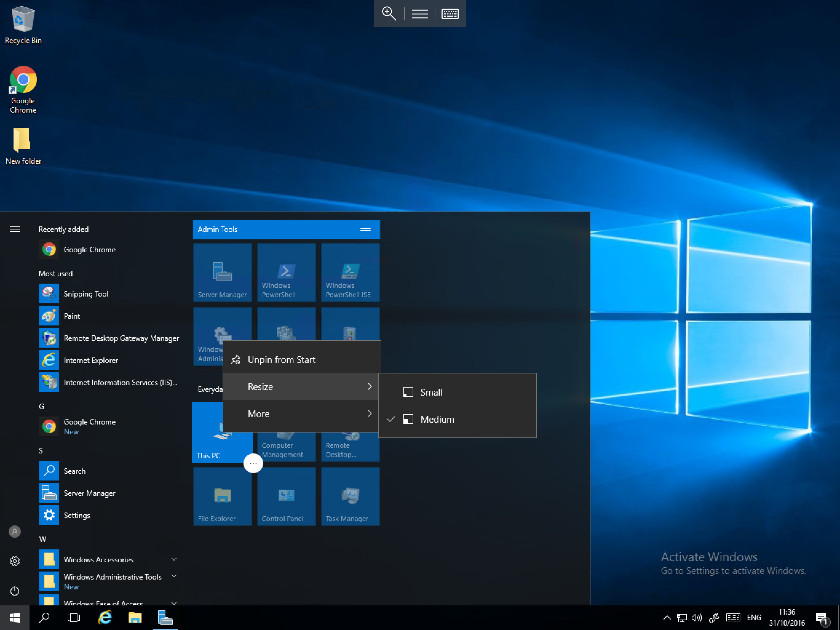Choose the Medium tile size
Viewport: 840px width, 630px height.
[457, 419]
